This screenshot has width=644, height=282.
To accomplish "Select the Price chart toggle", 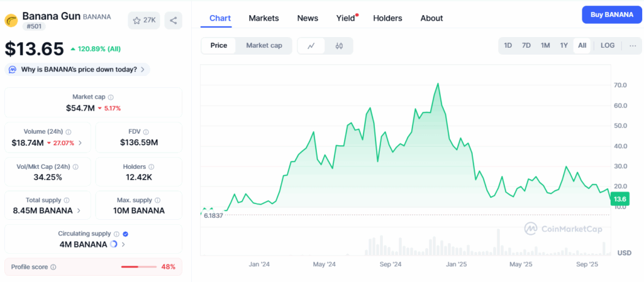I will 219,45.
